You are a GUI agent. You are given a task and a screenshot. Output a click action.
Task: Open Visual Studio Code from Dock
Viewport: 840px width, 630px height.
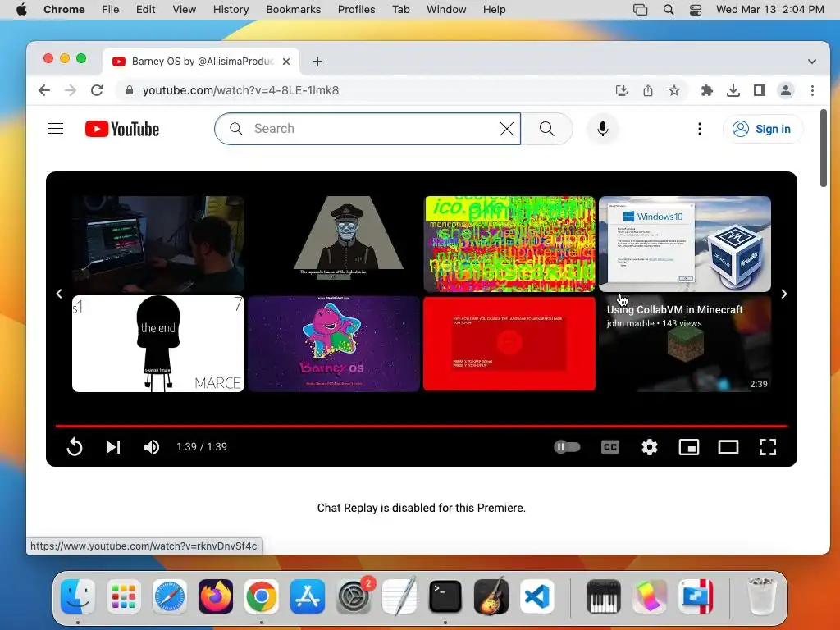click(x=536, y=596)
